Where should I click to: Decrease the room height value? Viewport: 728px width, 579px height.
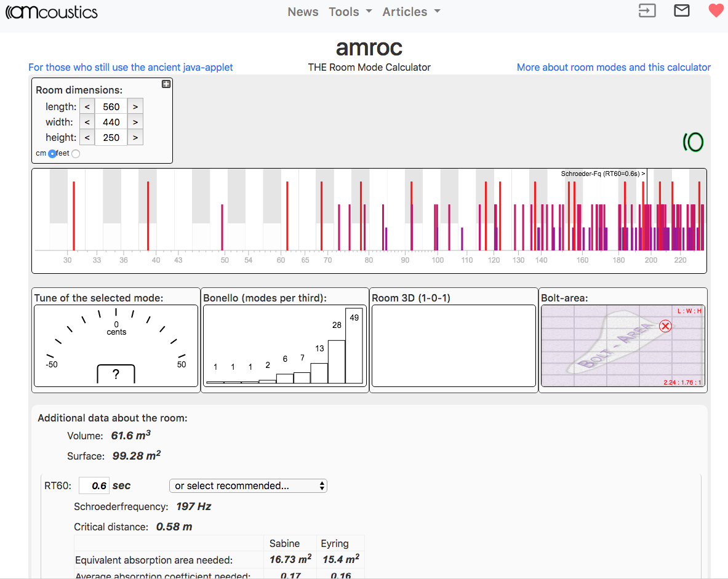coord(87,137)
